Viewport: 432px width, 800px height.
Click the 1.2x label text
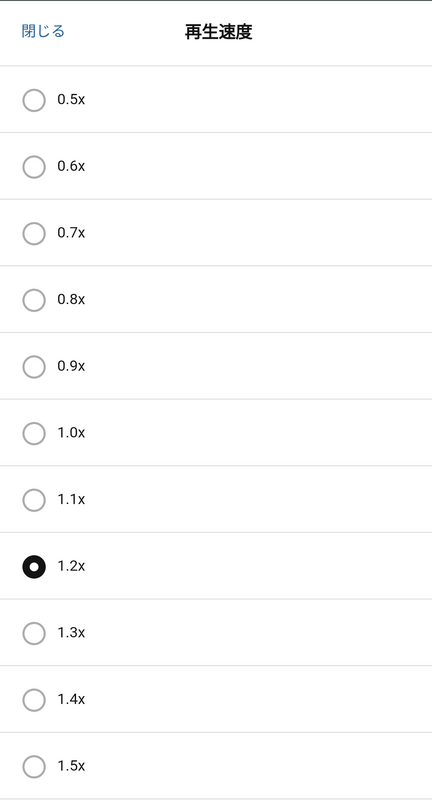tap(71, 566)
